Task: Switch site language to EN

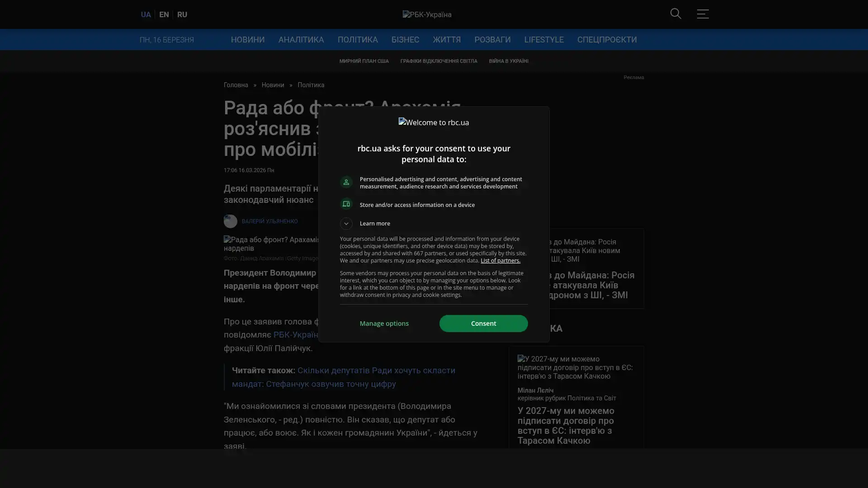Action: 164,14
